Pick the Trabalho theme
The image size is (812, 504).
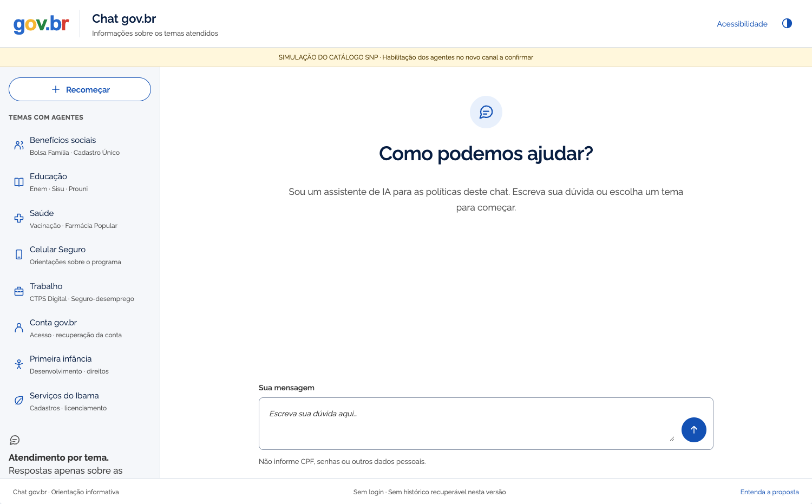(80, 292)
